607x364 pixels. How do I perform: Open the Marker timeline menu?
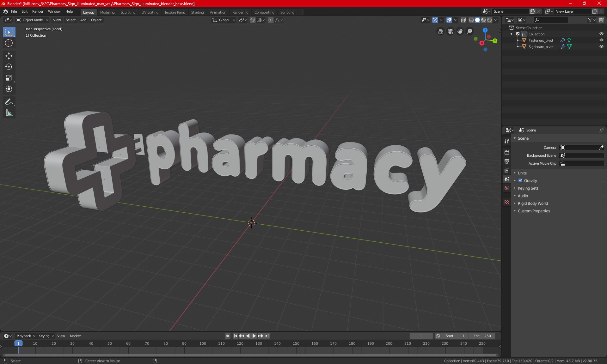(75, 336)
